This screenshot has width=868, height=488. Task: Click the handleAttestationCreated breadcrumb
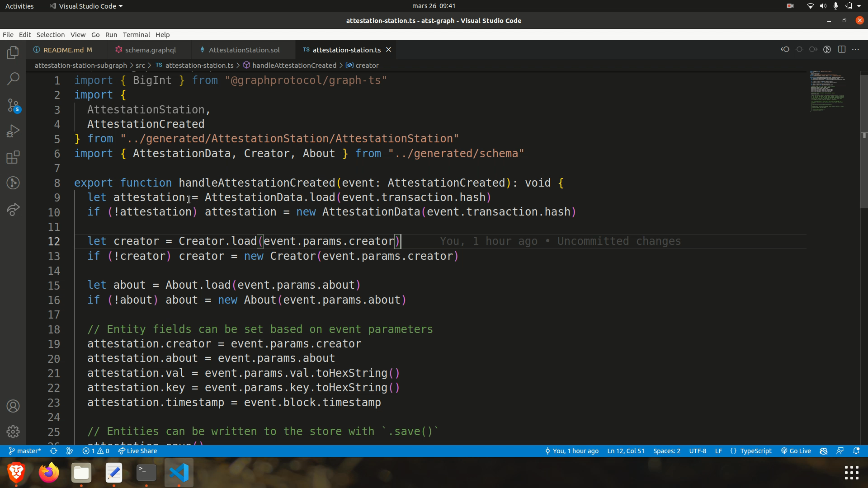(x=290, y=66)
